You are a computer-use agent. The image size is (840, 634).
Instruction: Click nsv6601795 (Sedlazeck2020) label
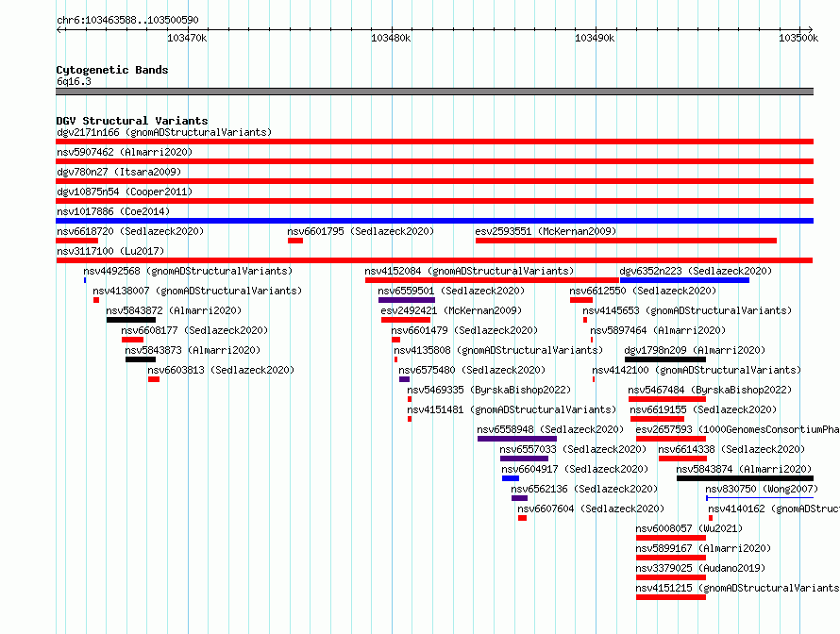pyautogui.click(x=361, y=231)
